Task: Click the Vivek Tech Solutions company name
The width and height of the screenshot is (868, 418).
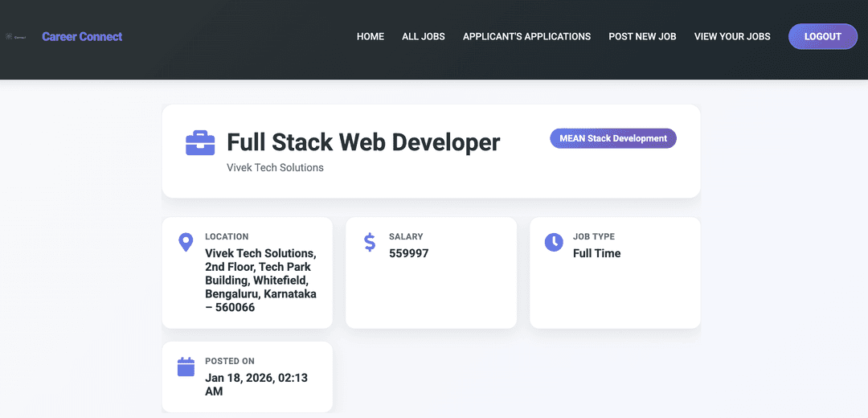Action: (x=275, y=168)
